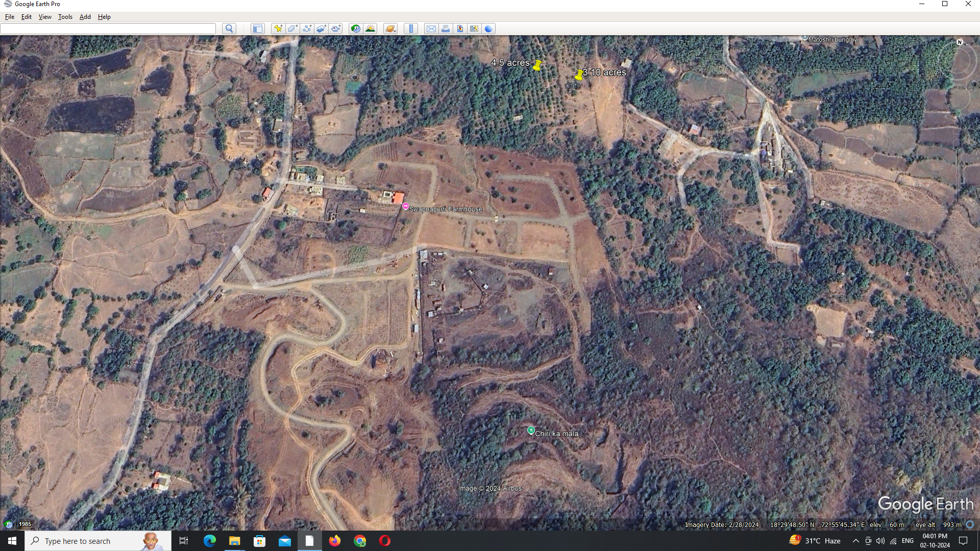The width and height of the screenshot is (980, 551).
Task: Click the 4.5 acres yellow pushpin
Action: (537, 66)
